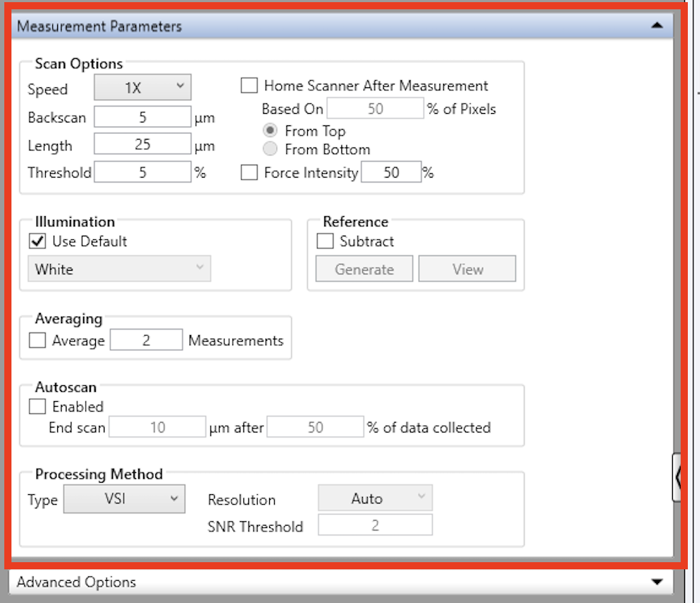
Task: Enable Autoscan checkbox
Action: [37, 407]
